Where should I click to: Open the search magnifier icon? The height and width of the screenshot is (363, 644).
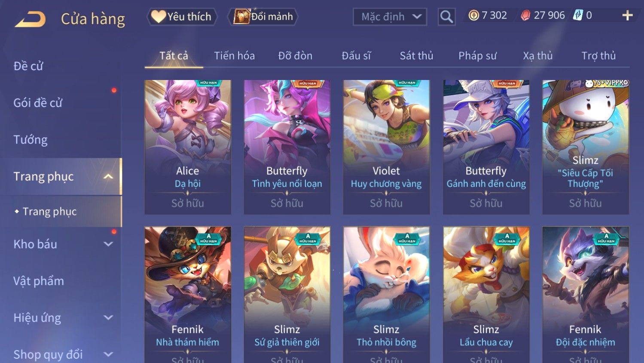[446, 17]
